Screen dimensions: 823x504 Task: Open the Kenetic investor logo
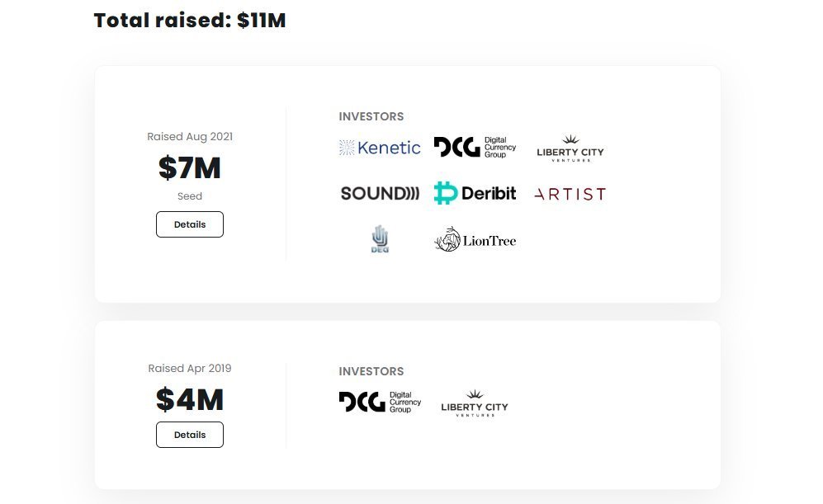[380, 148]
